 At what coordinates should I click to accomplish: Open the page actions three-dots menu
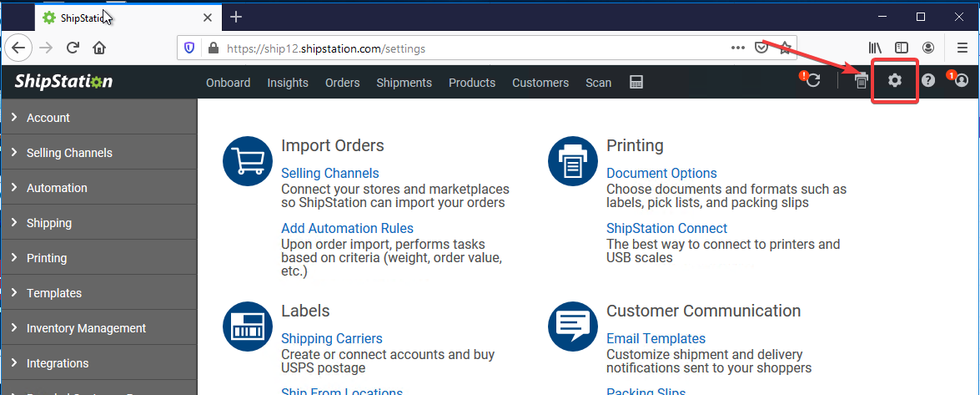[737, 48]
